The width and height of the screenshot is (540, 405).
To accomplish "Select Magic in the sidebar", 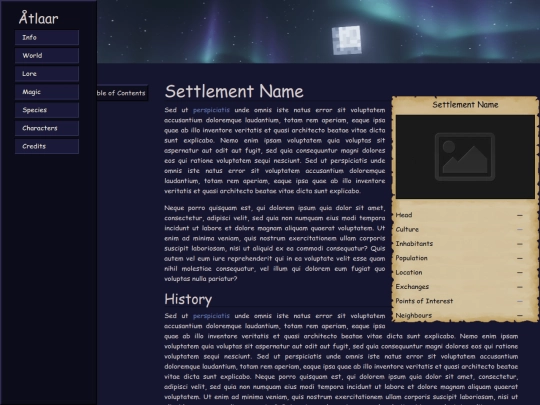I will (x=47, y=92).
